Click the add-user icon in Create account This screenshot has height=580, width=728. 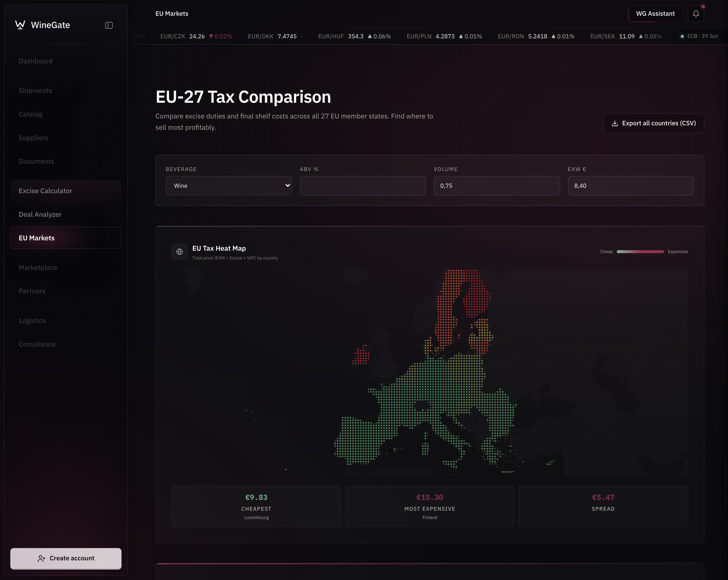click(41, 558)
